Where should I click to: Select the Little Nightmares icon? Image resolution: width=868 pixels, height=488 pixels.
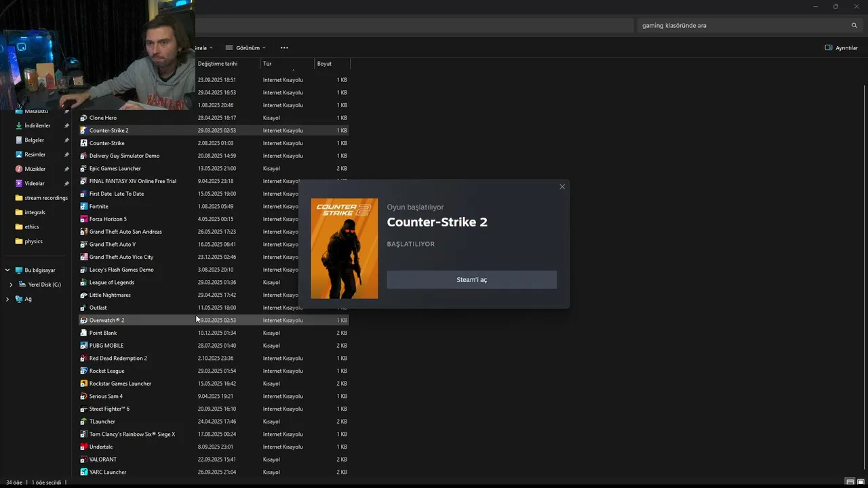click(83, 295)
